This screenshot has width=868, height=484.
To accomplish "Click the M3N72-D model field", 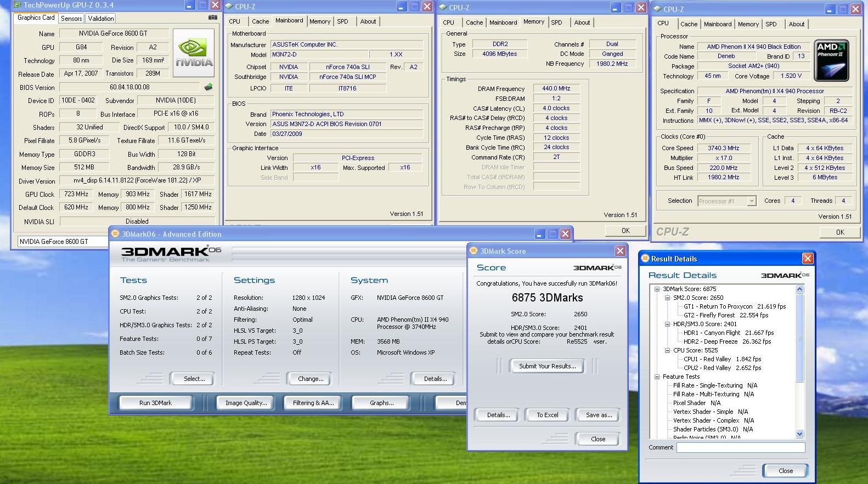I will [x=319, y=55].
